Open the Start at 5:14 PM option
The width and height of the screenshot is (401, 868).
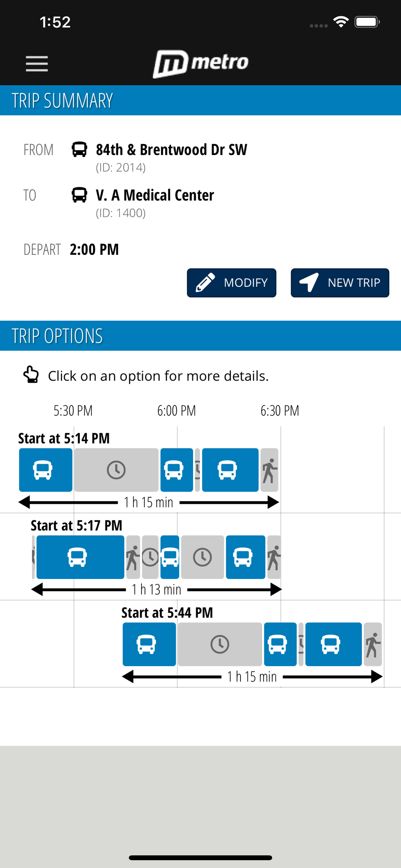(64, 438)
